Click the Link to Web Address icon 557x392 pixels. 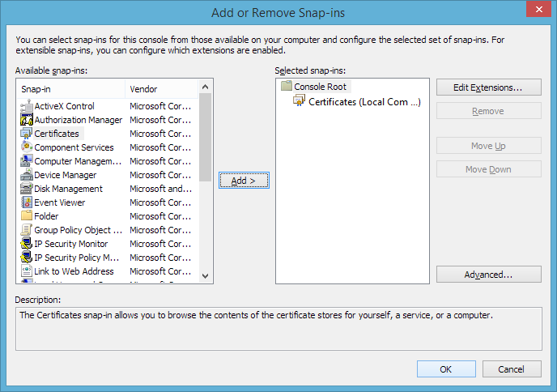26,271
